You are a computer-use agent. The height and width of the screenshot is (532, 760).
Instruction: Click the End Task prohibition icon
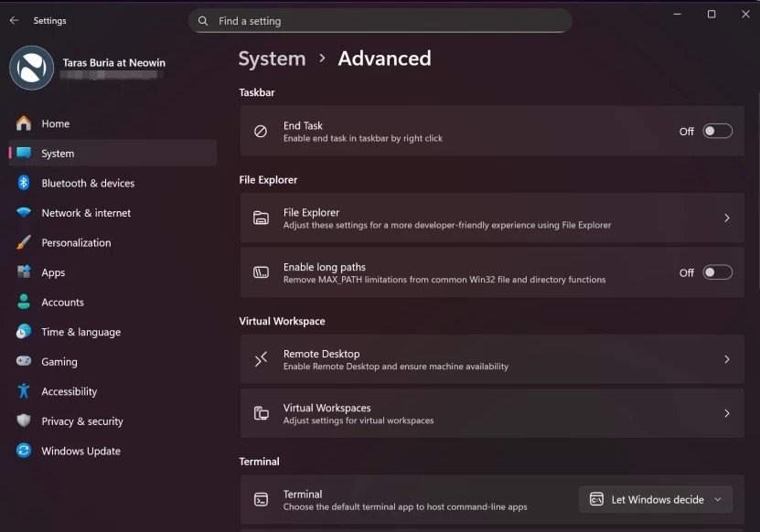261,132
